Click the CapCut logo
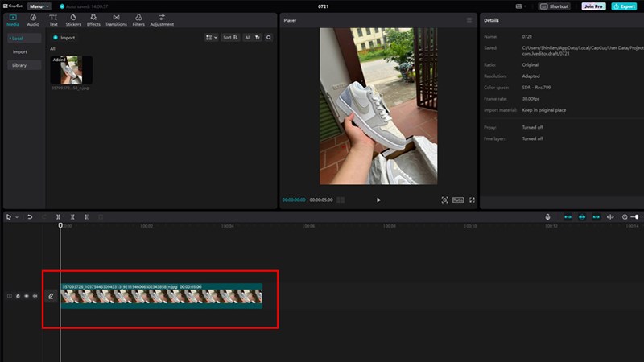 coord(13,6)
